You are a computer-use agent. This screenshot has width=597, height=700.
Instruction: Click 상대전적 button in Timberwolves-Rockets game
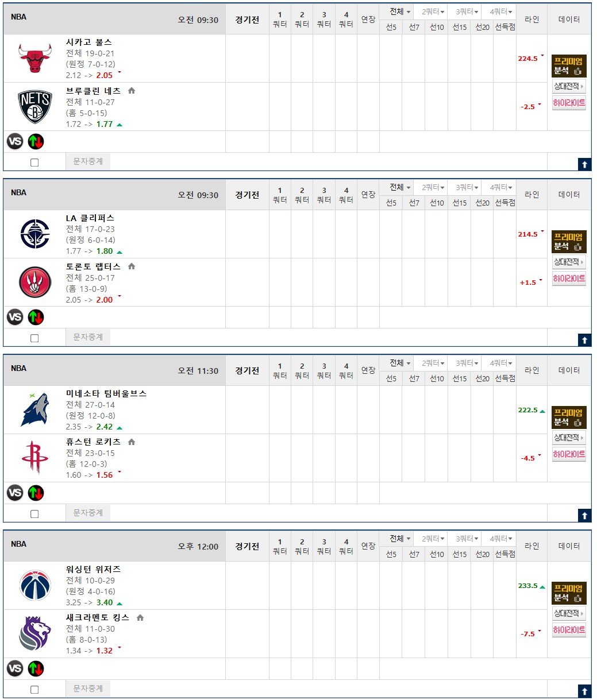coord(569,438)
